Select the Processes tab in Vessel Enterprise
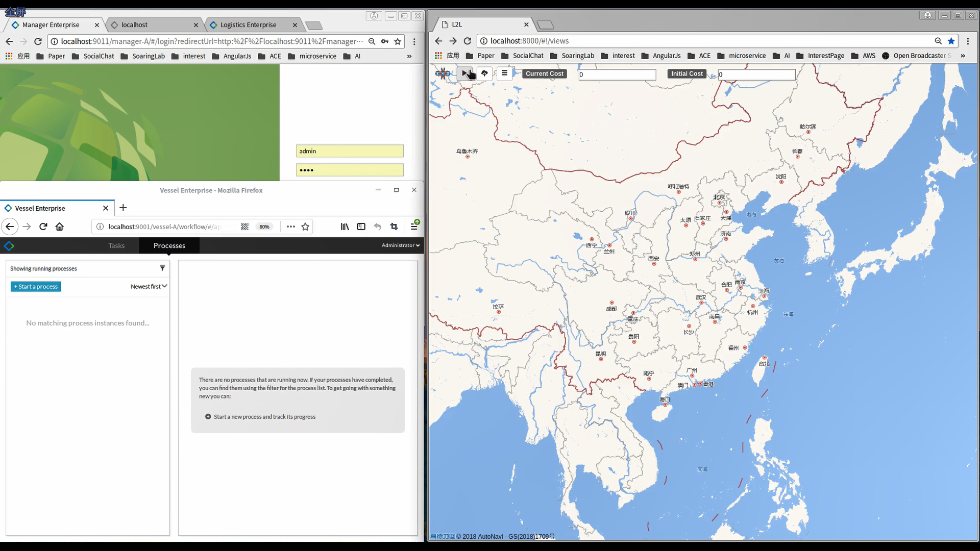 (169, 245)
